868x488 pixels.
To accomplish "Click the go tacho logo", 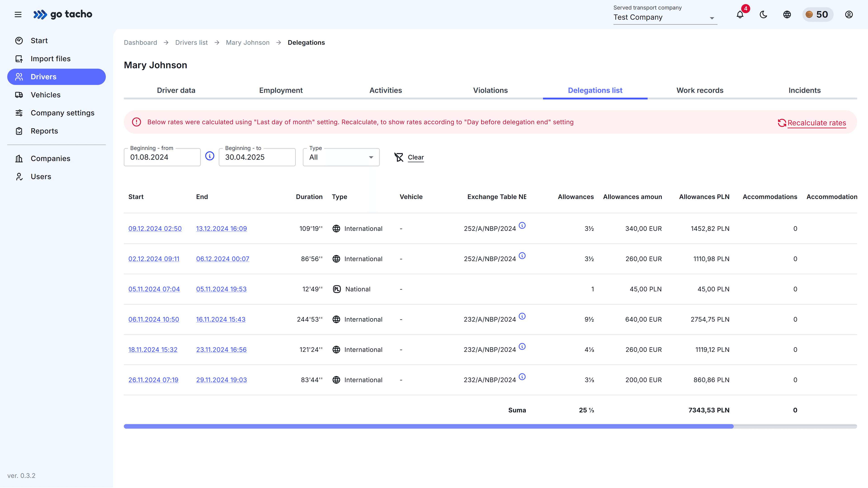I will (63, 14).
